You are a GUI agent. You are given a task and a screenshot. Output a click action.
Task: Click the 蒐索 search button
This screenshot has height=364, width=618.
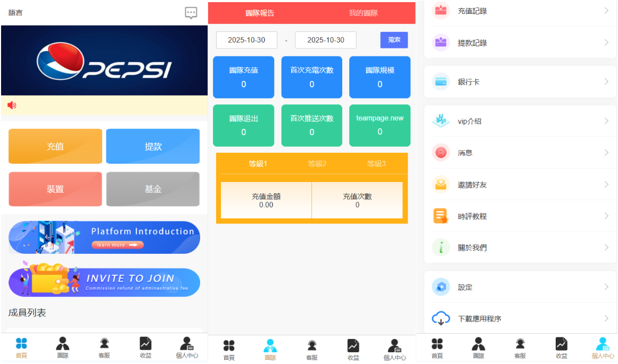(x=394, y=40)
